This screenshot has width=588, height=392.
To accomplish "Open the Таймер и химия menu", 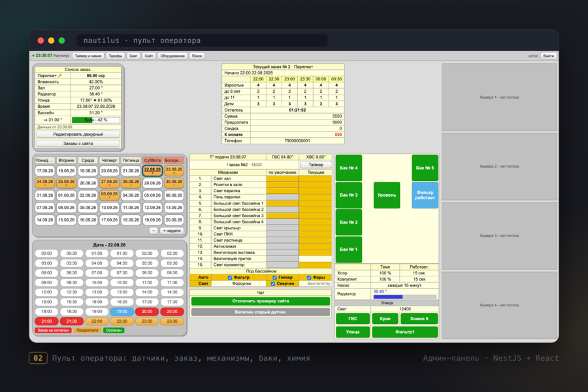I will [x=88, y=56].
